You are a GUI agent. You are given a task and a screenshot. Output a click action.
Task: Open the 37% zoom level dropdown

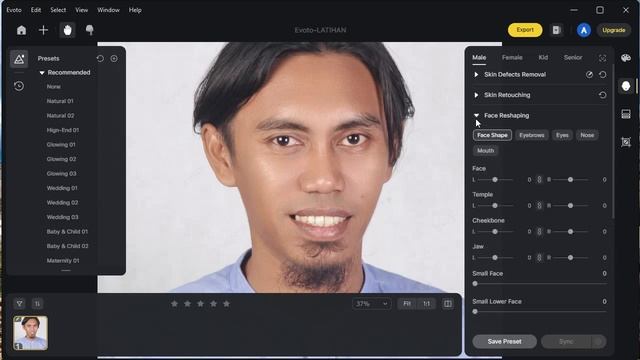[371, 304]
